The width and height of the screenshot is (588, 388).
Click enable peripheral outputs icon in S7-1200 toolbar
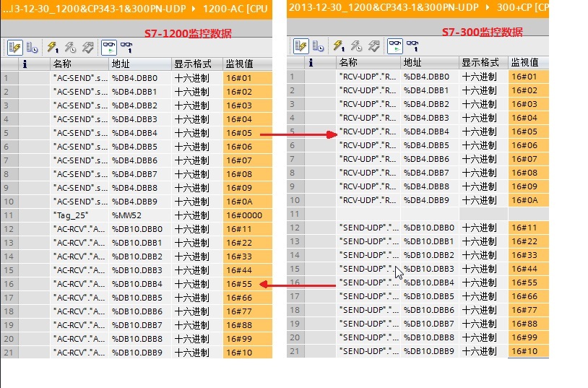tap(87, 48)
